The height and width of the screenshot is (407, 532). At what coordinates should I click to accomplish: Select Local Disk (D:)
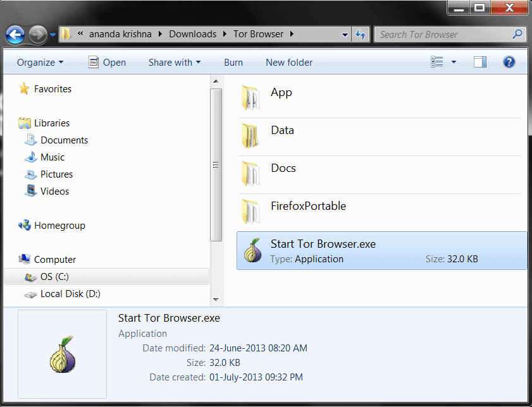point(70,293)
